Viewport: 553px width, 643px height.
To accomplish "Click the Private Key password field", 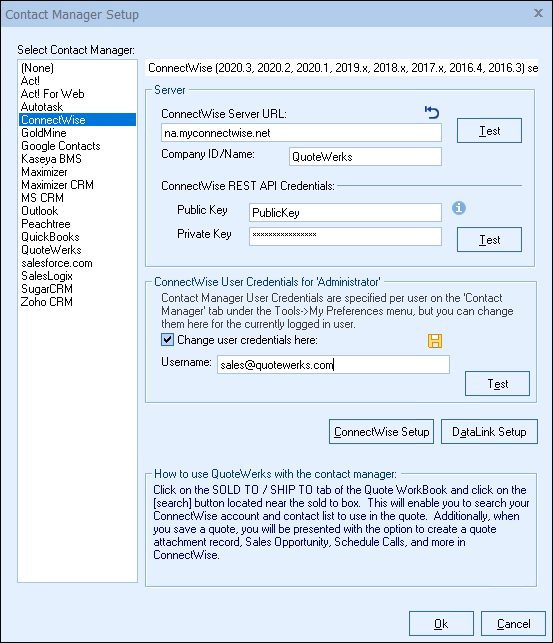I will tap(345, 237).
